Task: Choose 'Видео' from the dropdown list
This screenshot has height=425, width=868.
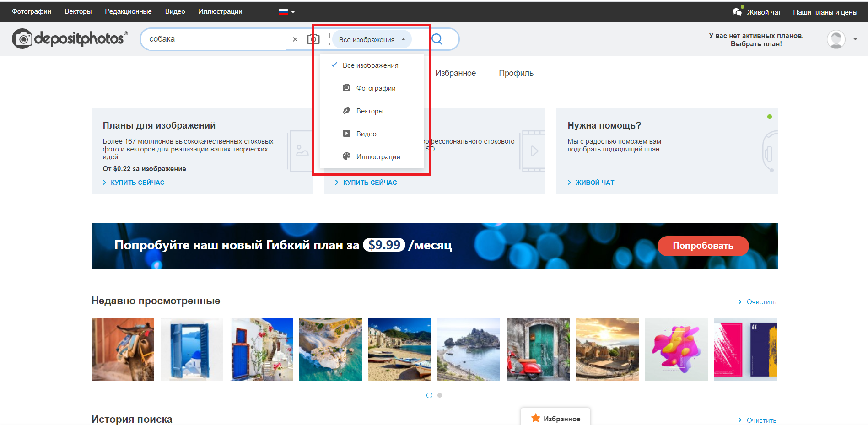Action: pyautogui.click(x=372, y=134)
